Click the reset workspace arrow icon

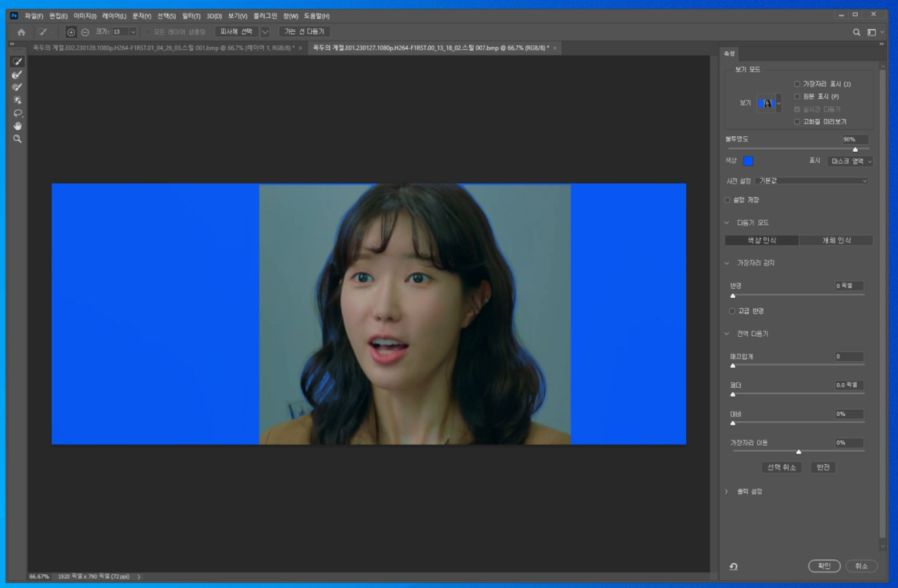733,566
